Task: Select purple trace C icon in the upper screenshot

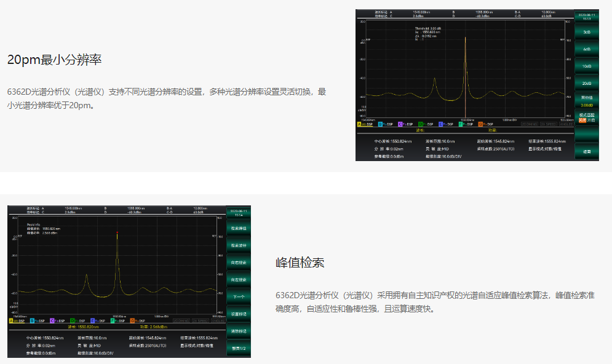Action: pos(400,124)
